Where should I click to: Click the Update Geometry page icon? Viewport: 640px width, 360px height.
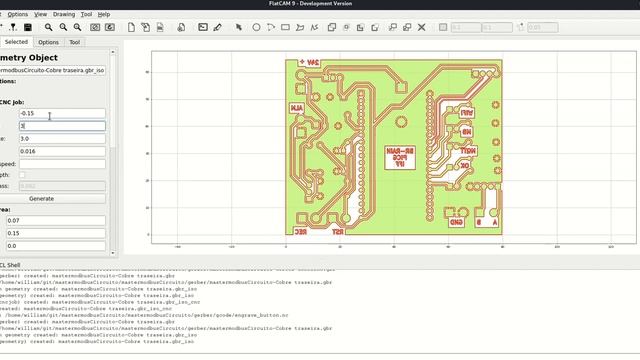[160, 27]
